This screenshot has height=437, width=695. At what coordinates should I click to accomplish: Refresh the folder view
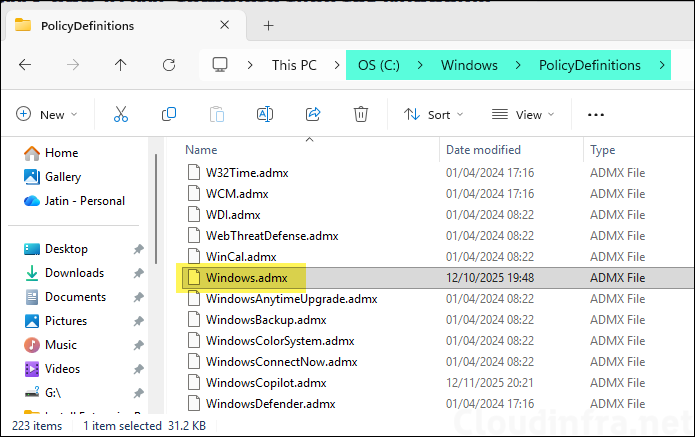(169, 65)
